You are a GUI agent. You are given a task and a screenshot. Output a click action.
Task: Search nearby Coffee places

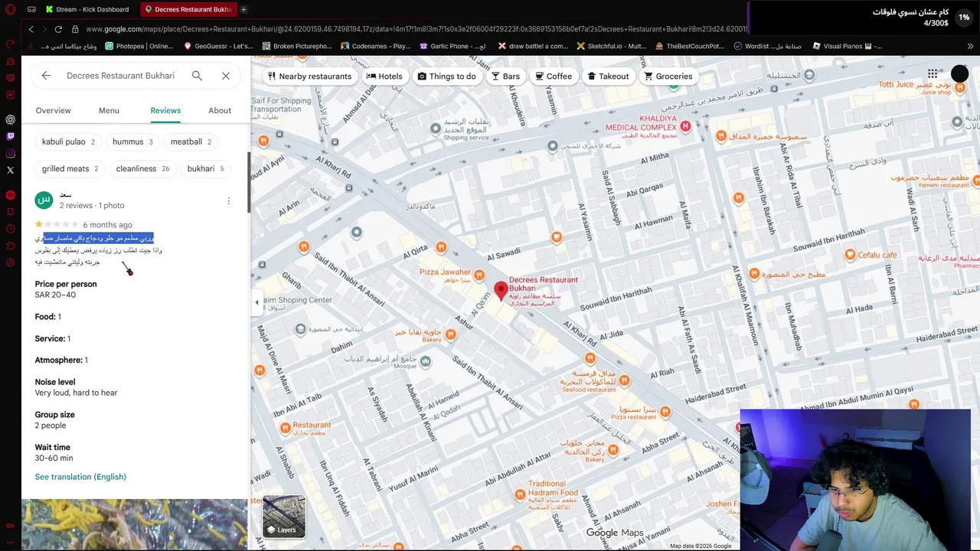(x=554, y=76)
